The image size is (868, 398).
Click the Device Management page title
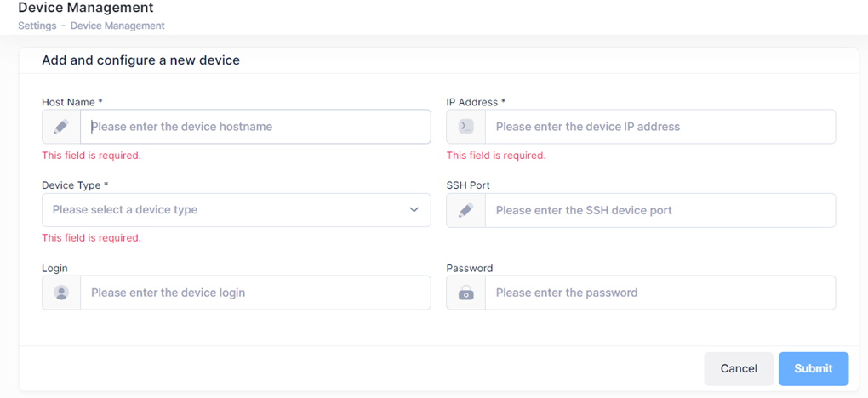85,8
